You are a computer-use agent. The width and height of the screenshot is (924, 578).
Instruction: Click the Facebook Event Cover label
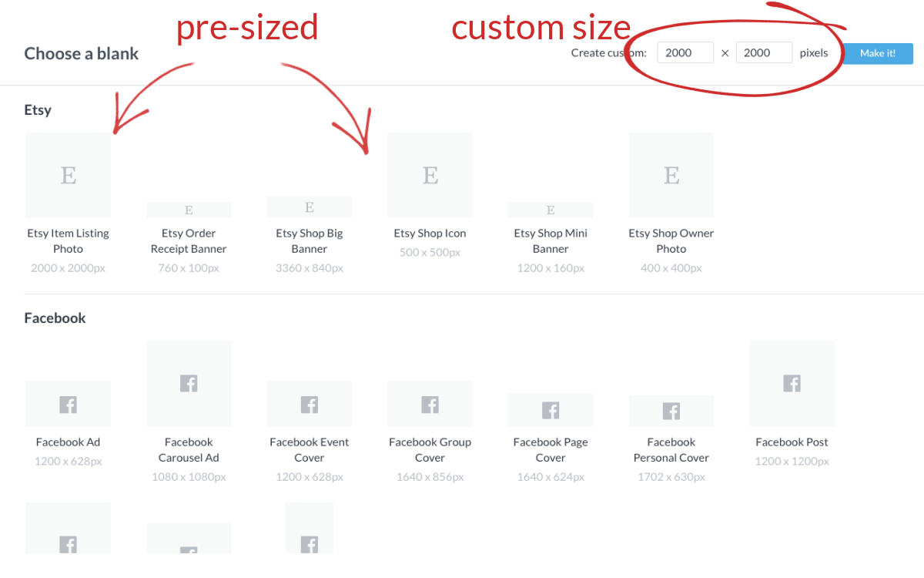tap(310, 450)
